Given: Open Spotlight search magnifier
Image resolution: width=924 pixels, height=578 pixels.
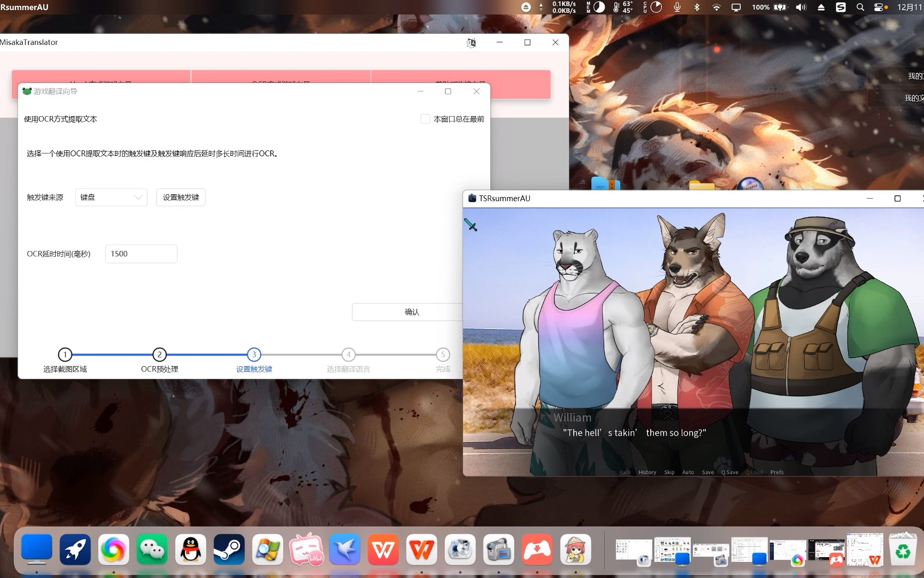Looking at the screenshot, I should 860,7.
